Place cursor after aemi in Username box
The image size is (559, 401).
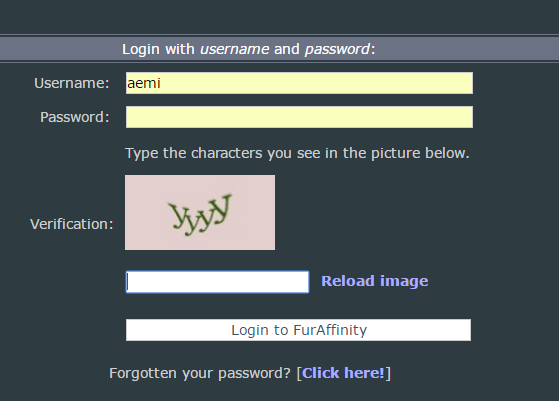click(x=162, y=83)
